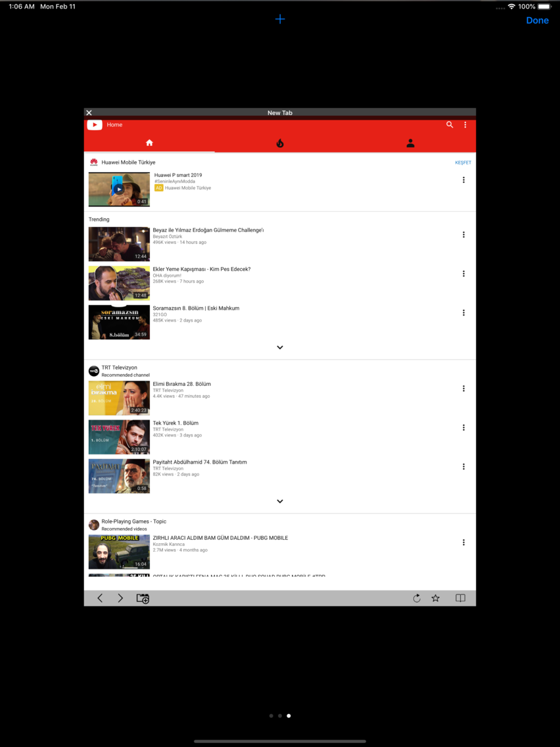Open options menu for Soramazsın 8. Bölüm video
Viewport: 560px width, 747px height.
tap(463, 312)
